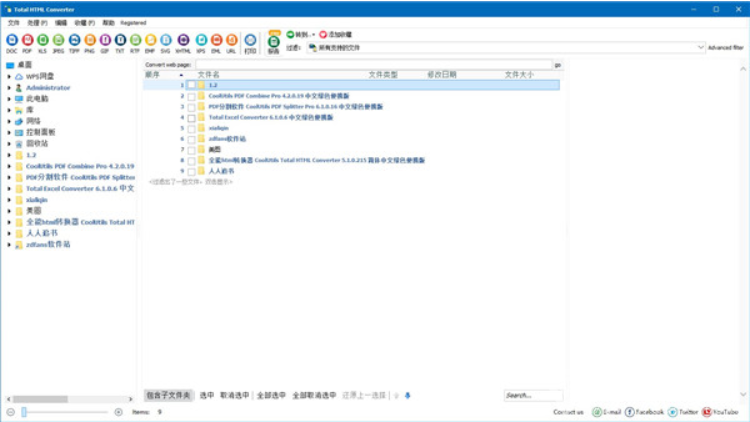Screen dimensions: 750x422
Task: Convert to SVG format icon
Action: click(165, 40)
